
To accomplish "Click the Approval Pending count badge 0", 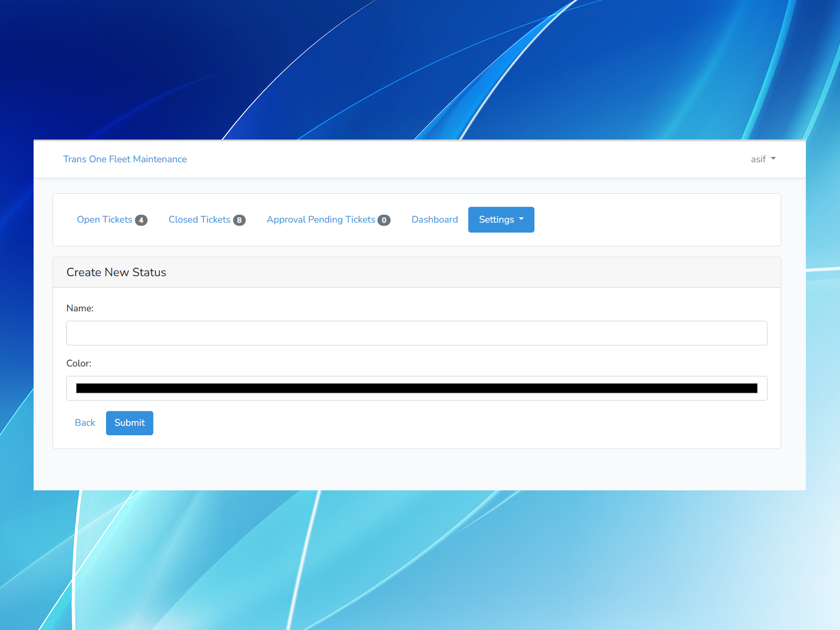I will (384, 220).
